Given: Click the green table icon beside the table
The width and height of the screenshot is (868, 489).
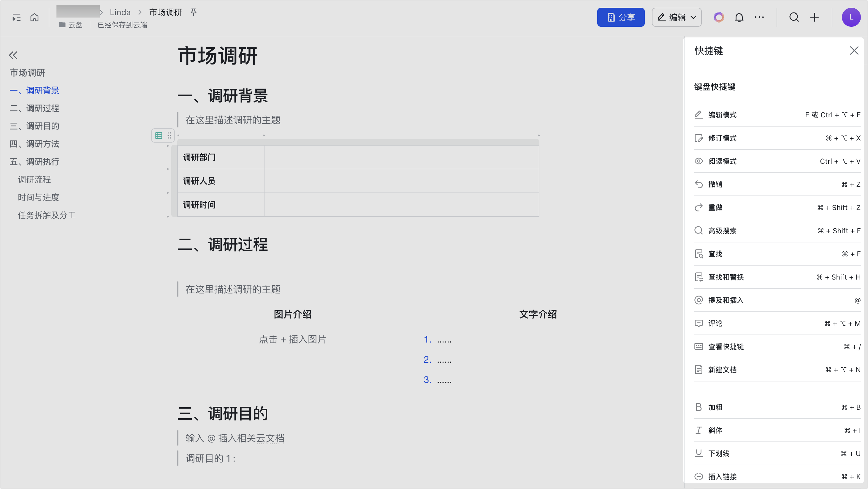Looking at the screenshot, I should point(159,135).
